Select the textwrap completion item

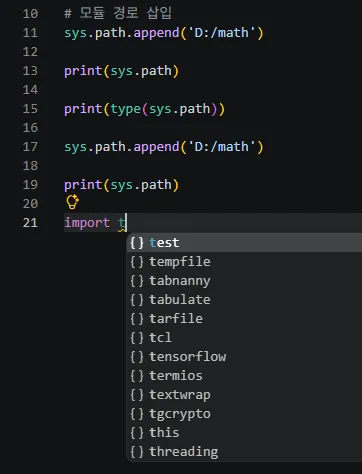click(x=245, y=395)
